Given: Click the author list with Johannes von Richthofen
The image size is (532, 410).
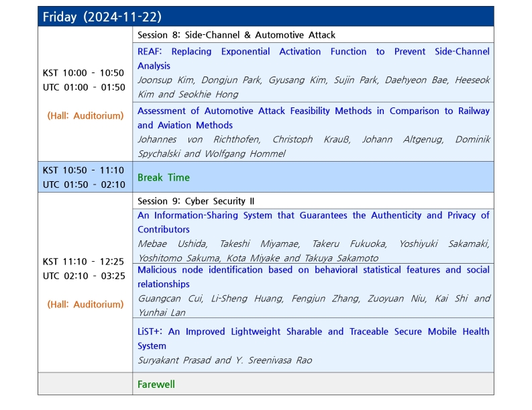Looking at the screenshot, I should (313, 146).
